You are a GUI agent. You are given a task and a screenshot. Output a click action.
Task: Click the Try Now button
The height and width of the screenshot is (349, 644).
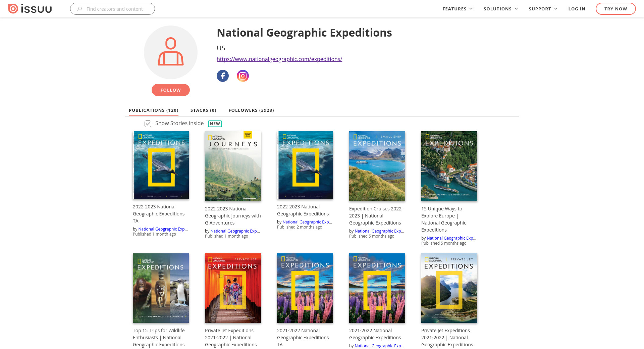coord(615,9)
